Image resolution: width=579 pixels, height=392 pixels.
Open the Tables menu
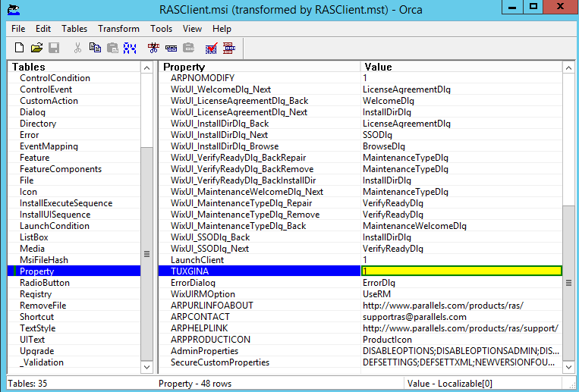(x=74, y=29)
